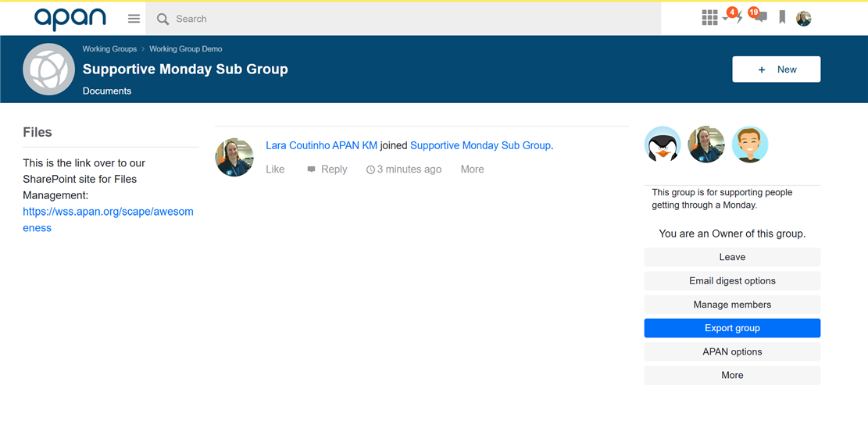
Task: Open the apps grid icon
Action: [709, 18]
